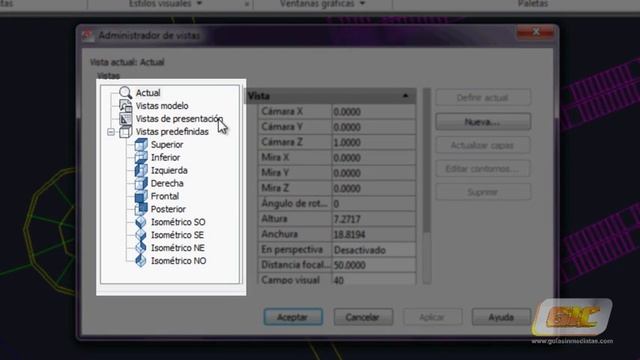The image size is (640, 360).
Task: Confirm with the Aceptar button
Action: (x=293, y=317)
